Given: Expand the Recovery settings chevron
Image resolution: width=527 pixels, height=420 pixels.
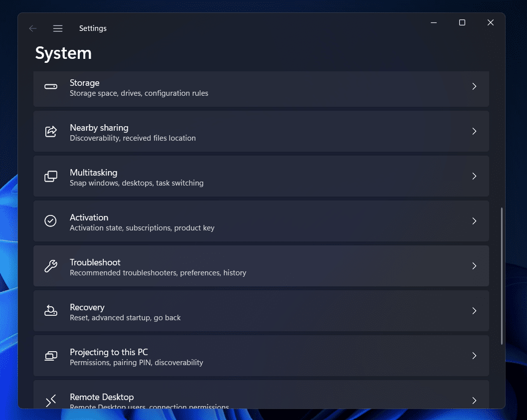Looking at the screenshot, I should coord(474,311).
